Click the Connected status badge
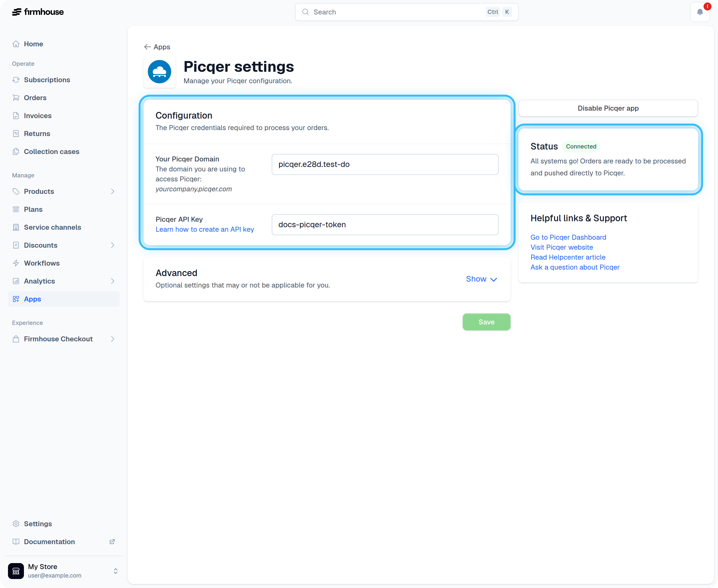The height and width of the screenshot is (588, 718). 581,147
